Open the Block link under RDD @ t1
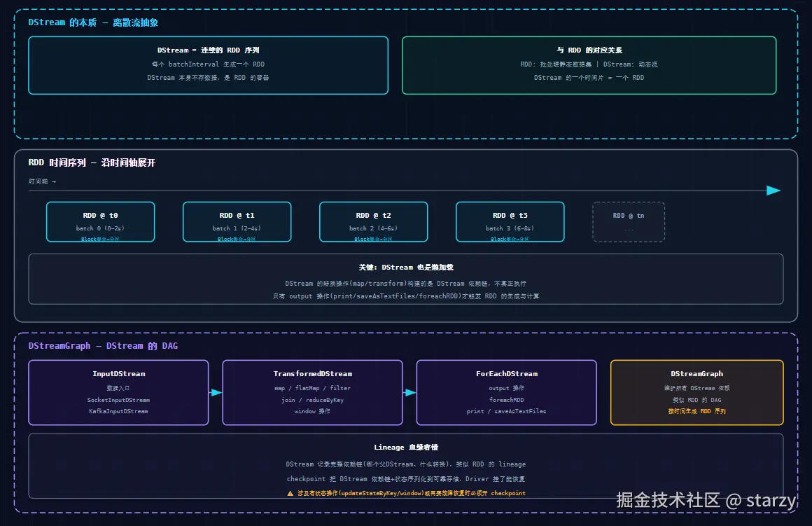Screen dimensions: 812x526 pyautogui.click(x=237, y=239)
